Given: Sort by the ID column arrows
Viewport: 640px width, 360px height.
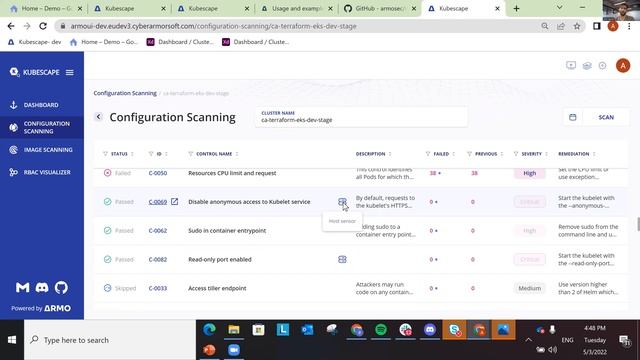Looking at the screenshot, I should click(x=166, y=154).
